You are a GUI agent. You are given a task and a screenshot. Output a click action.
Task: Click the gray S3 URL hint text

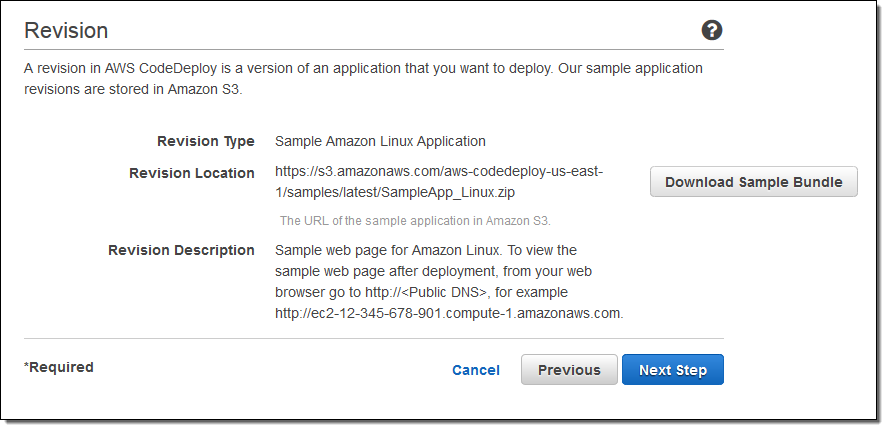tap(415, 220)
